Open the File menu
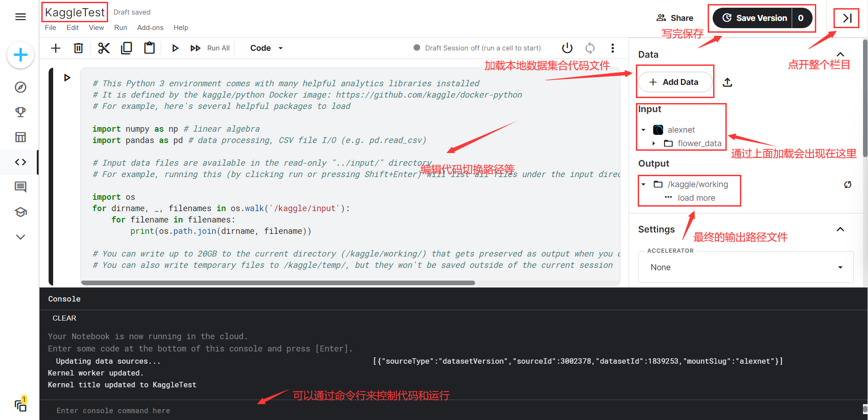868x420 pixels. pyautogui.click(x=50, y=28)
